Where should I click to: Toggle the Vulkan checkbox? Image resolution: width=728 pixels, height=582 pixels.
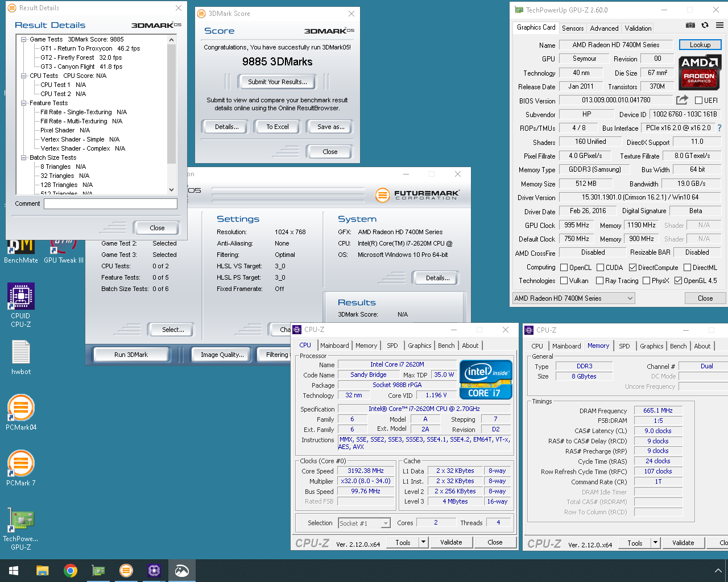(564, 281)
